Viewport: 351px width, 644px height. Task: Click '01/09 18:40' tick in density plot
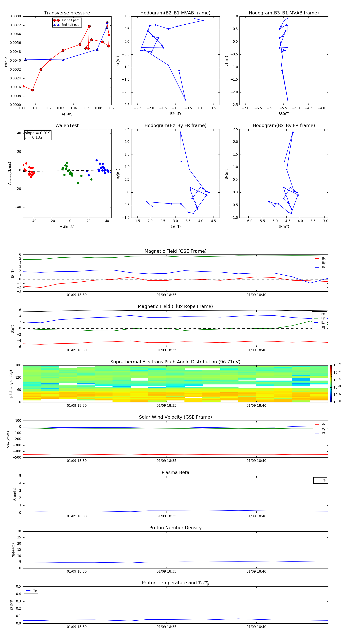256,571
